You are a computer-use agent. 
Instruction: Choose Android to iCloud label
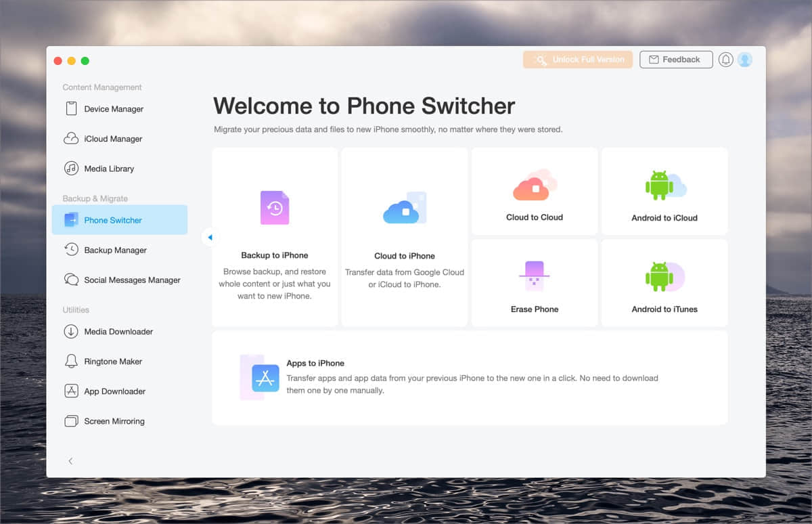[x=664, y=218]
